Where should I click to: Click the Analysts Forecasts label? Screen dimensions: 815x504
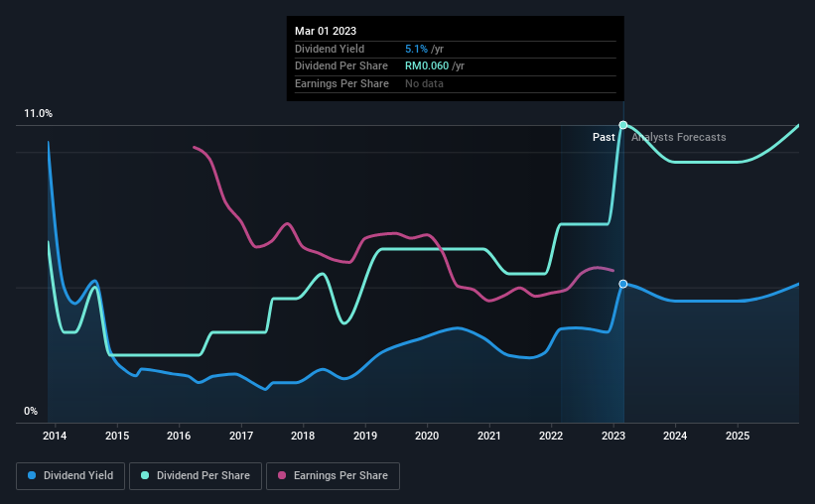[x=678, y=137]
